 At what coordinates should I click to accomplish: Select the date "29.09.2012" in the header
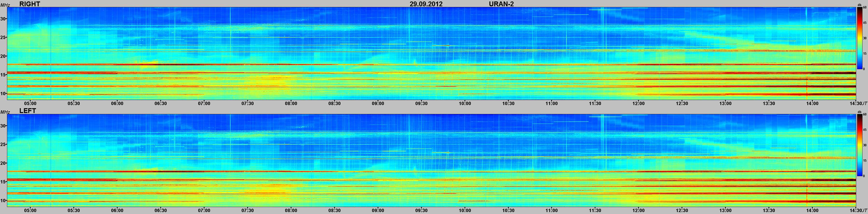(x=426, y=4)
